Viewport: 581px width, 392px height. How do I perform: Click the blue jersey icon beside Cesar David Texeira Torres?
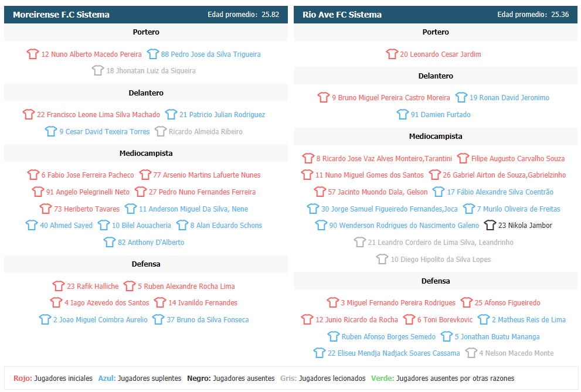tap(51, 131)
